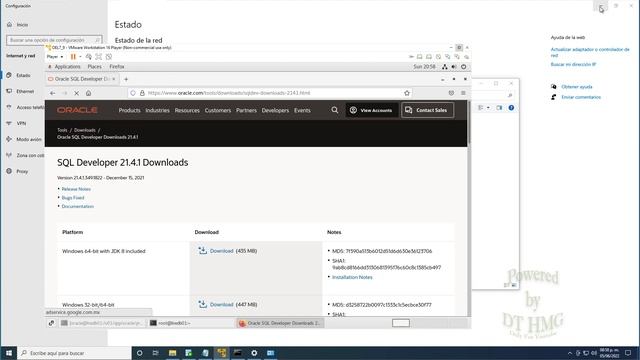640x360 pixels.
Task: Go to Firefox home page icon
Action: (x=89, y=93)
